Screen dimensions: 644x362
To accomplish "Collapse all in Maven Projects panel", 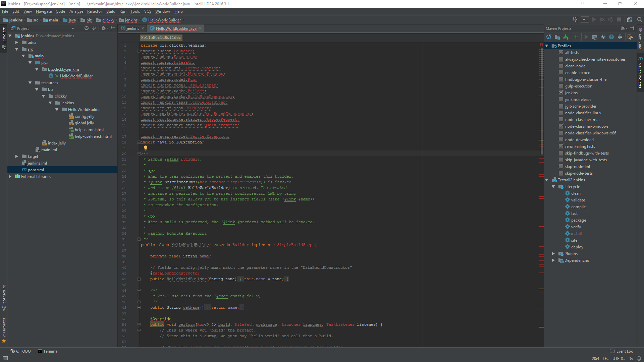I will click(620, 37).
